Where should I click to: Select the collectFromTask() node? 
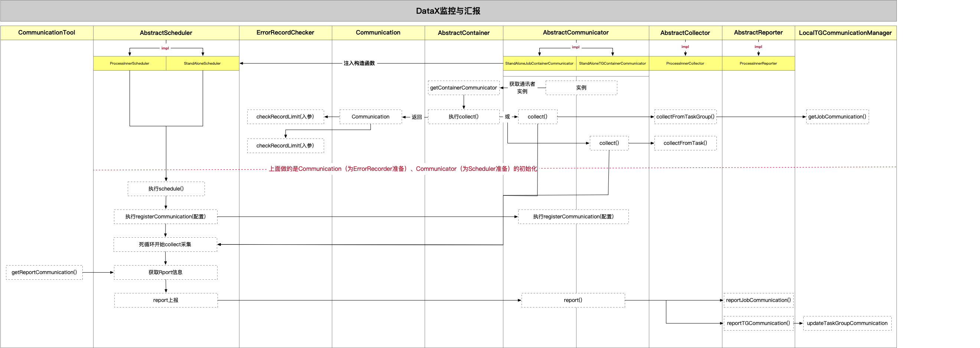(x=685, y=143)
